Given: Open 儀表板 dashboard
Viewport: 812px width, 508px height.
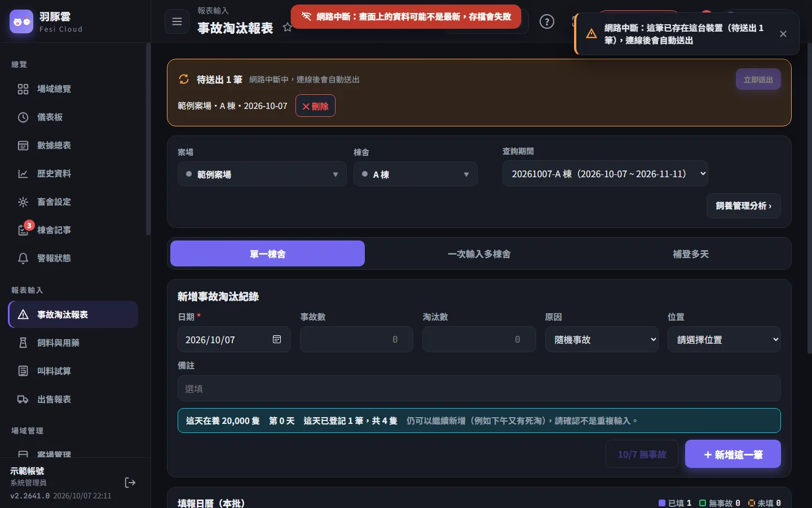Looking at the screenshot, I should [73, 117].
